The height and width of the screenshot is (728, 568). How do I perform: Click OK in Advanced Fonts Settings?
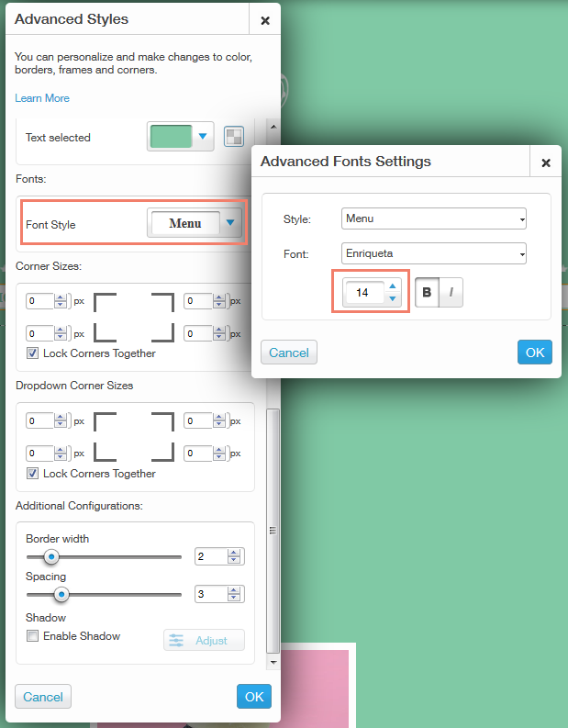pos(535,353)
